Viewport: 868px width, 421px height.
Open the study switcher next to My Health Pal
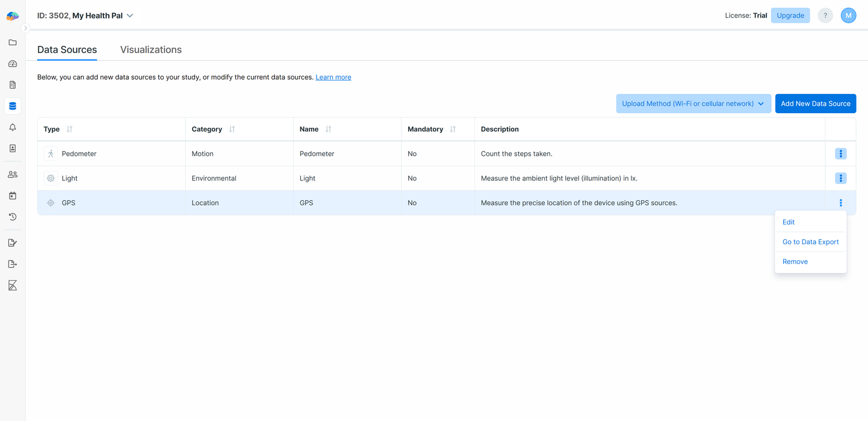(x=130, y=16)
